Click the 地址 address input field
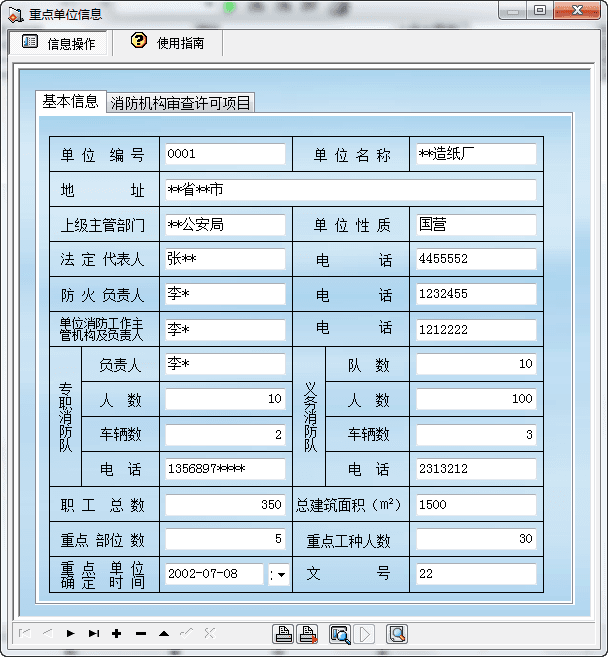This screenshot has height=657, width=608. [349, 190]
